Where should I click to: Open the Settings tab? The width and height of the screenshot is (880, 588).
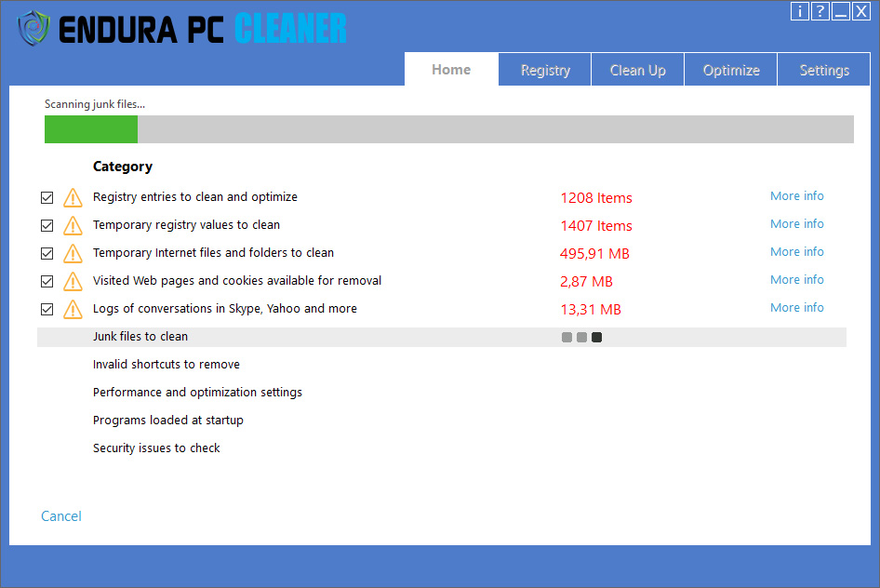[824, 71]
